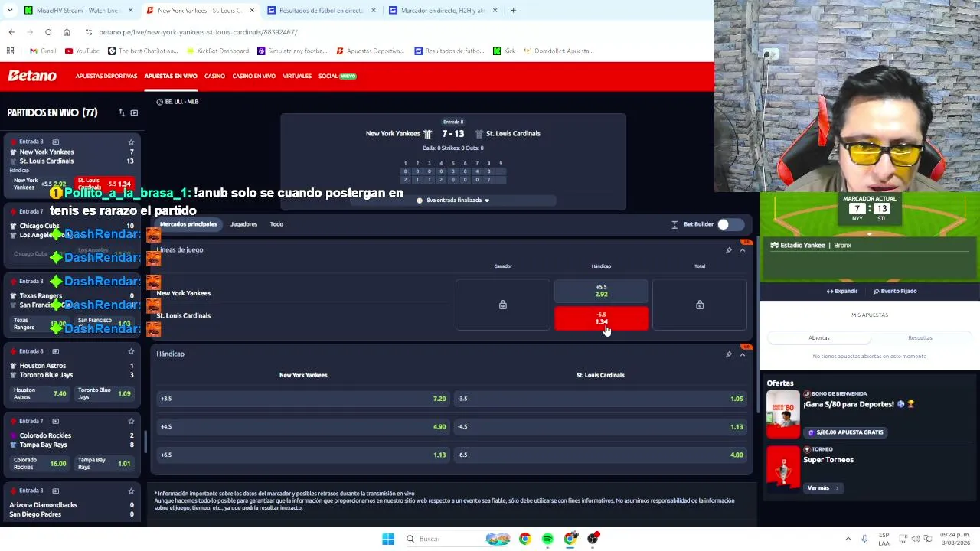Favorite the Diamondbacks vs Padres star
The width and height of the screenshot is (980, 551).
click(131, 491)
